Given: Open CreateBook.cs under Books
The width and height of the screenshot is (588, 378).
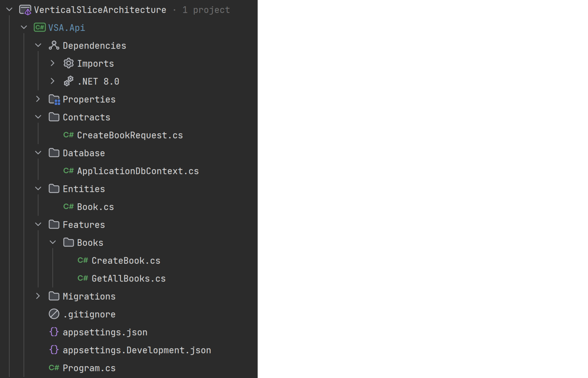Looking at the screenshot, I should click(126, 260).
